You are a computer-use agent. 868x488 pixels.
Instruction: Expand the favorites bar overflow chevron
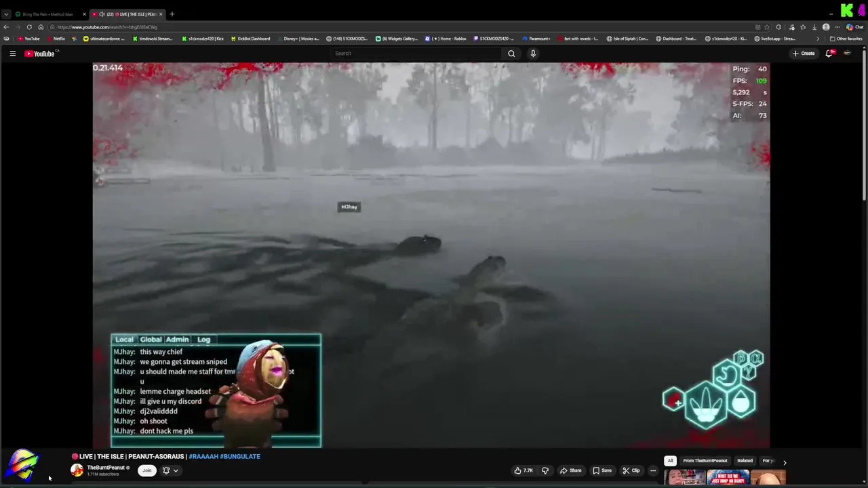tap(818, 39)
